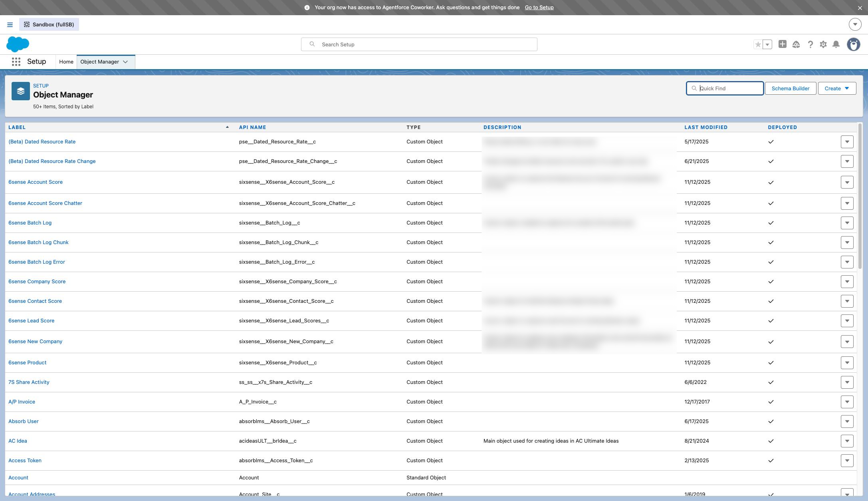Viewport: 868px width, 501px height.
Task: Open row actions for 6sense Product
Action: point(847,363)
